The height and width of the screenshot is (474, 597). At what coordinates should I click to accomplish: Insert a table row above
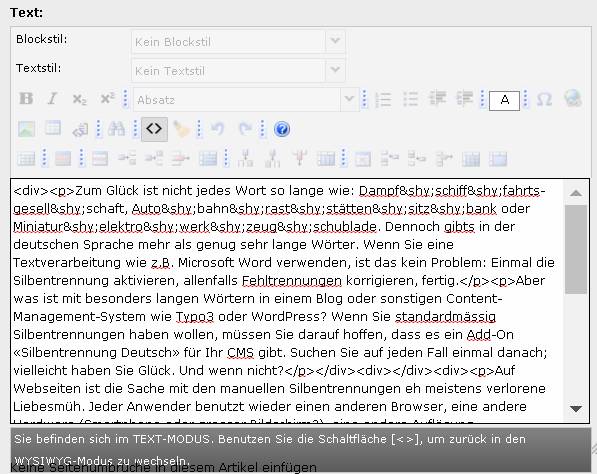[127, 158]
